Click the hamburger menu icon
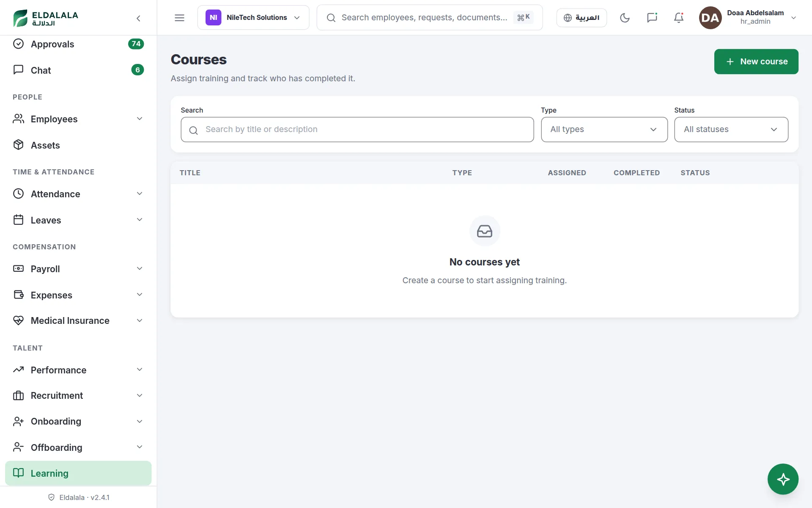The width and height of the screenshot is (812, 508). [179, 18]
